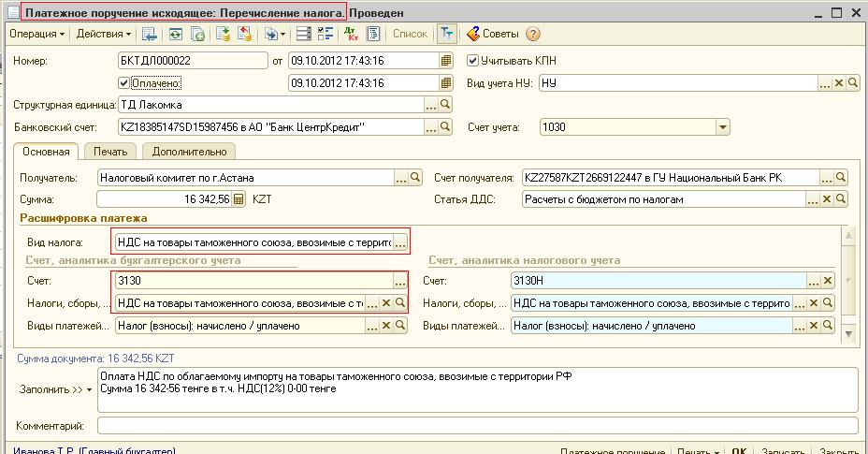Open calendar picker beside Номер date field
Image resolution: width=868 pixels, height=454 pixels.
pyautogui.click(x=446, y=61)
